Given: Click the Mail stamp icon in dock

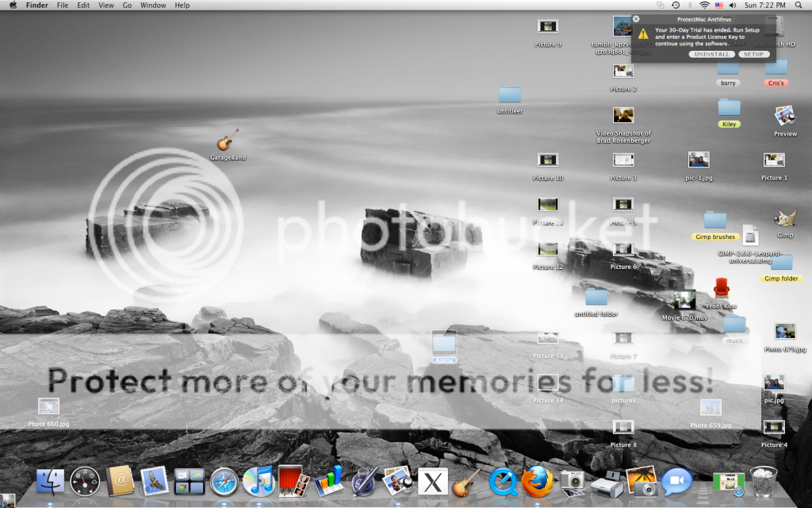Looking at the screenshot, I should coord(155,481).
